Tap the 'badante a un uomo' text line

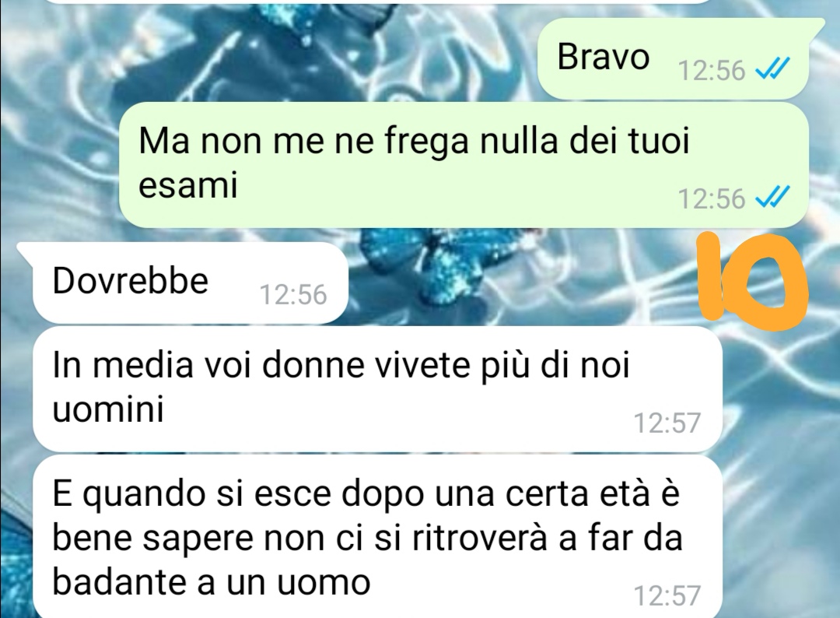211,581
